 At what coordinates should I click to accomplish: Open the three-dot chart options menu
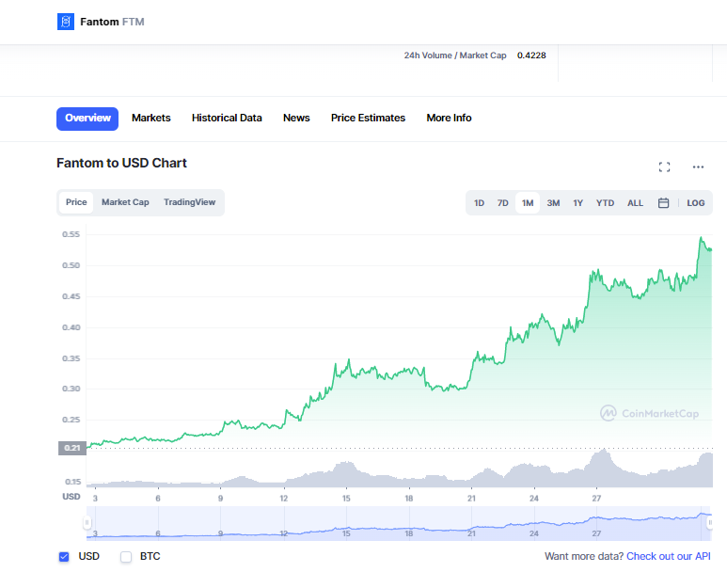click(698, 167)
